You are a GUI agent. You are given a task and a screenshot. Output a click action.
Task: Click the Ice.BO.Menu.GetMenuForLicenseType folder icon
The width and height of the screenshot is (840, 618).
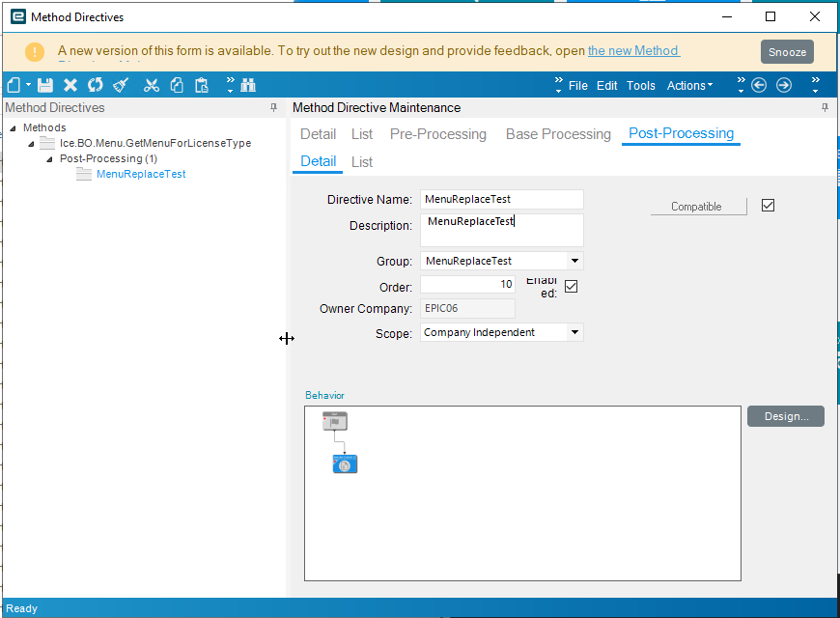[47, 143]
